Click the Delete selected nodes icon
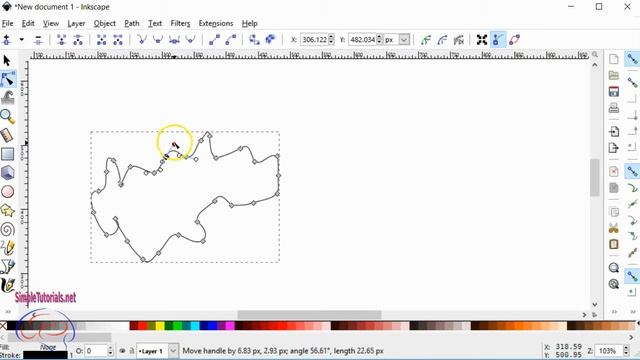This screenshot has width=640, height=360. tap(38, 40)
